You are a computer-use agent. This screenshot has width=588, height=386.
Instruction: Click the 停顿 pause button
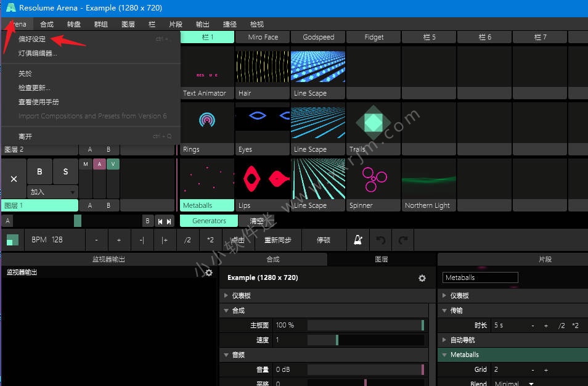324,240
